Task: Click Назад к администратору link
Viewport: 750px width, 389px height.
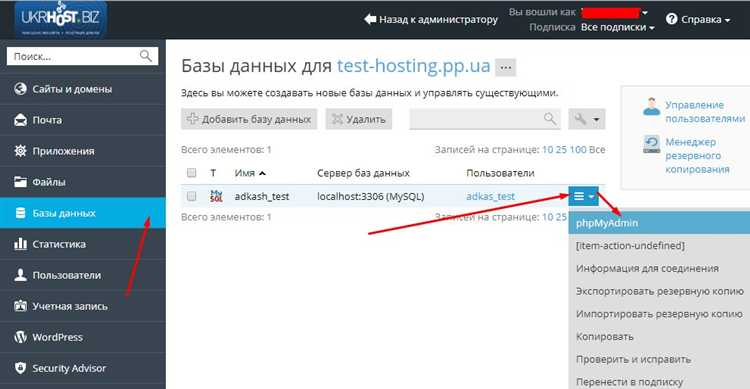Action: [431, 20]
